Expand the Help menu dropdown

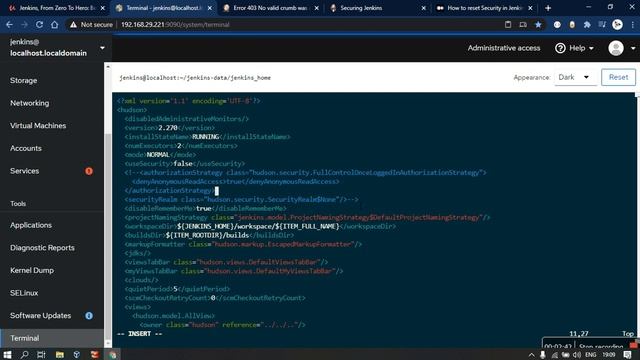click(591, 48)
